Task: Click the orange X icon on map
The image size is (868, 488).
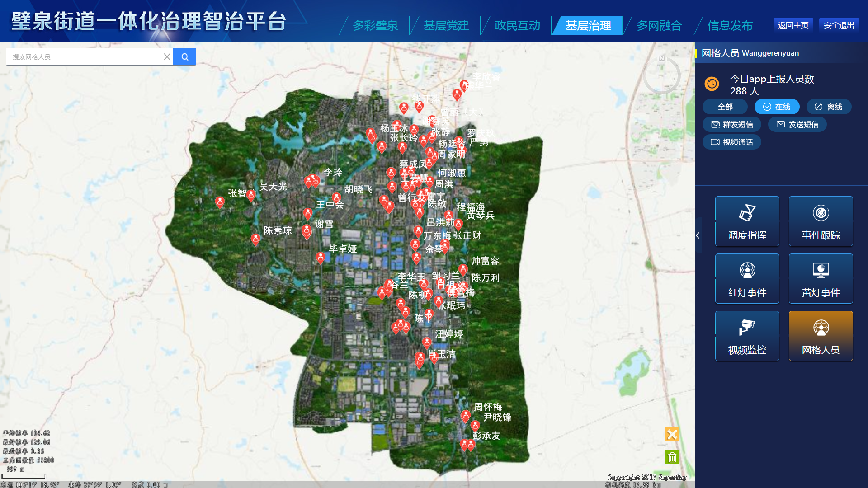Action: 672,434
